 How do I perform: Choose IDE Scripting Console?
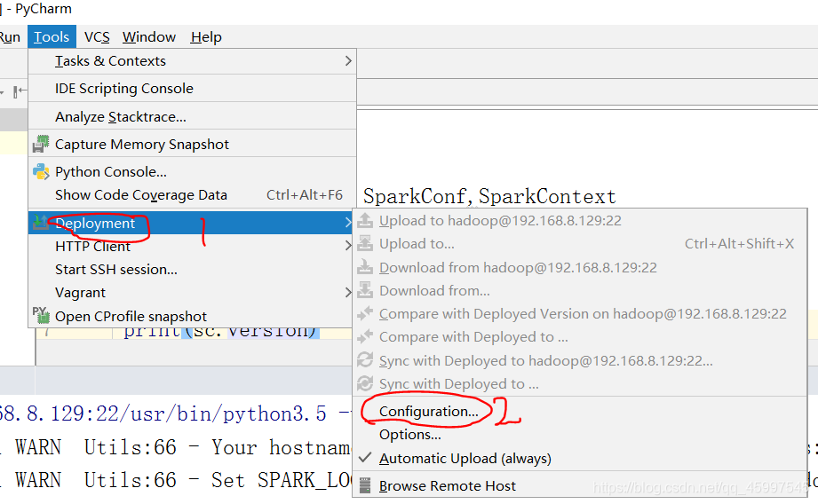192,89
